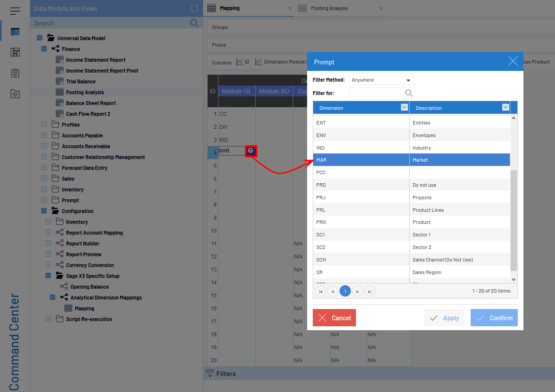Click the refresh icon in Data Models header
Screen dimensions: 555x392
coord(194,8)
